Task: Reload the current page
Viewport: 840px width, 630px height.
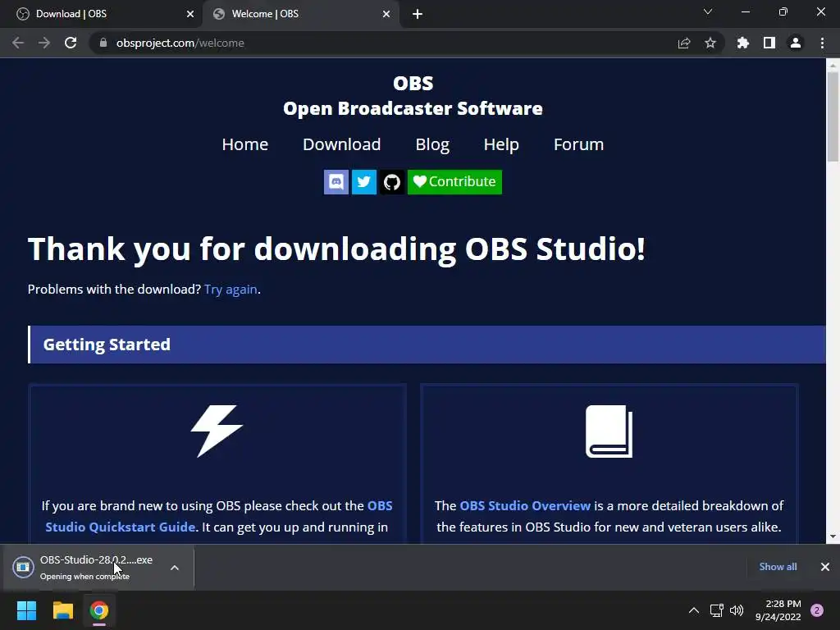Action: pyautogui.click(x=71, y=43)
